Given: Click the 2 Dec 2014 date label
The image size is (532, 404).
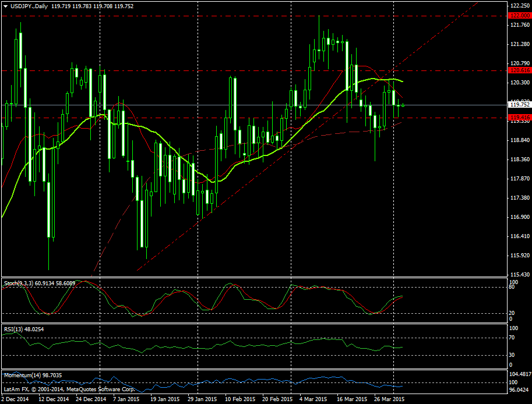Looking at the screenshot, I should (x=14, y=399).
